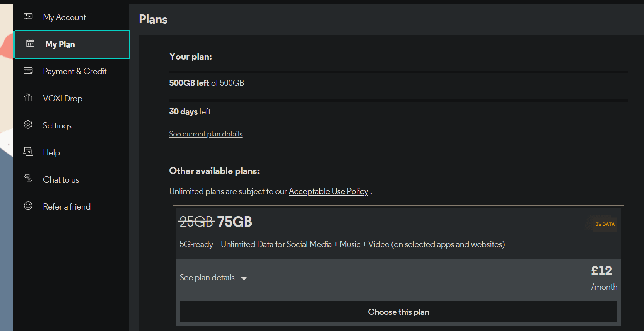644x331 pixels.
Task: Click the 500GB data usage bar
Action: coord(398,72)
